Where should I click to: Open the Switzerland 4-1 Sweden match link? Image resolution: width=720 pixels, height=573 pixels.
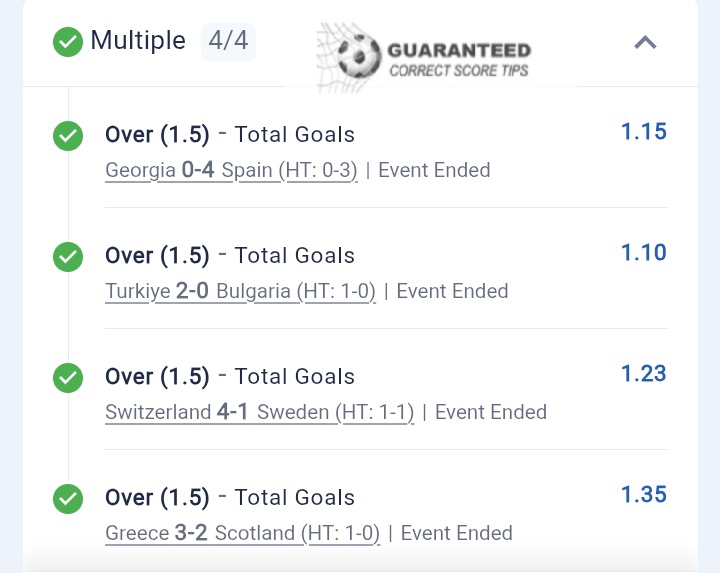click(x=259, y=412)
